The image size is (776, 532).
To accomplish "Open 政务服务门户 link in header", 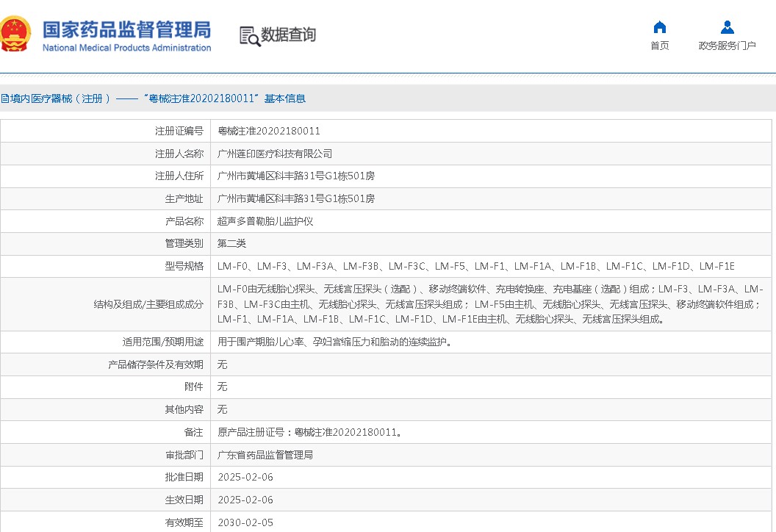I will point(727,46).
